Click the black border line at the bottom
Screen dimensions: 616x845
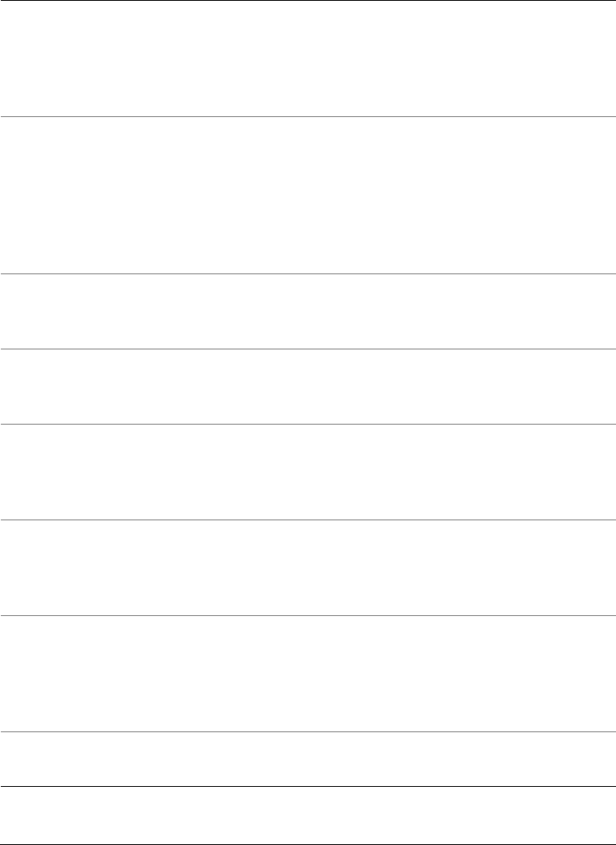(x=308, y=844)
